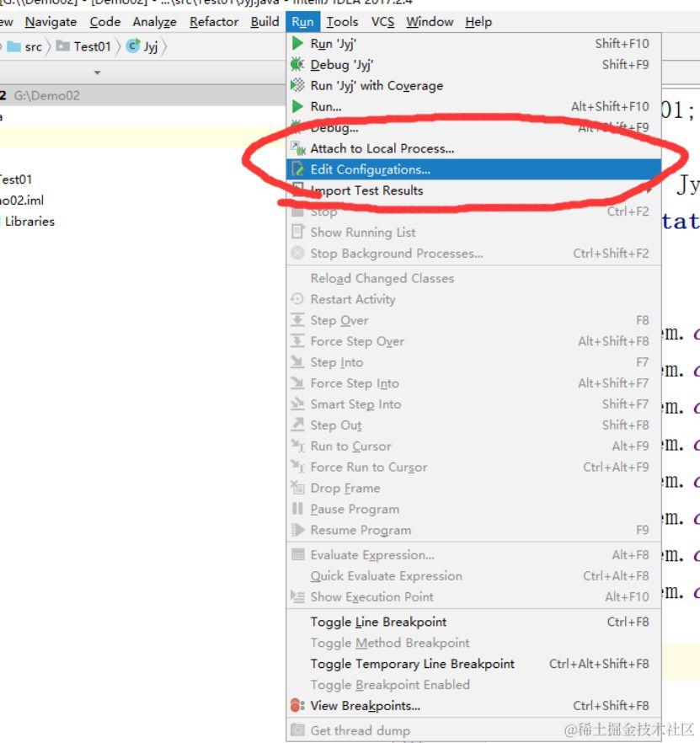Select the G:\Demo02 project root row
Screen dimensions: 700x743
142,95
